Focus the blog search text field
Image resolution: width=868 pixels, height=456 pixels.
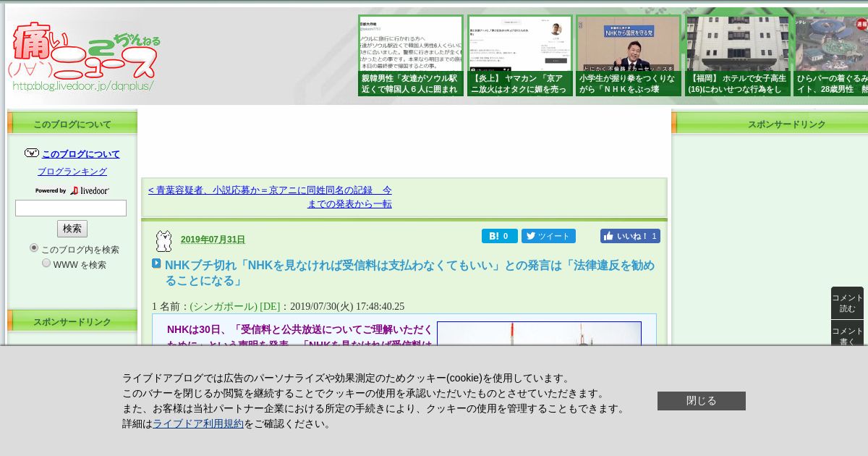pos(71,208)
